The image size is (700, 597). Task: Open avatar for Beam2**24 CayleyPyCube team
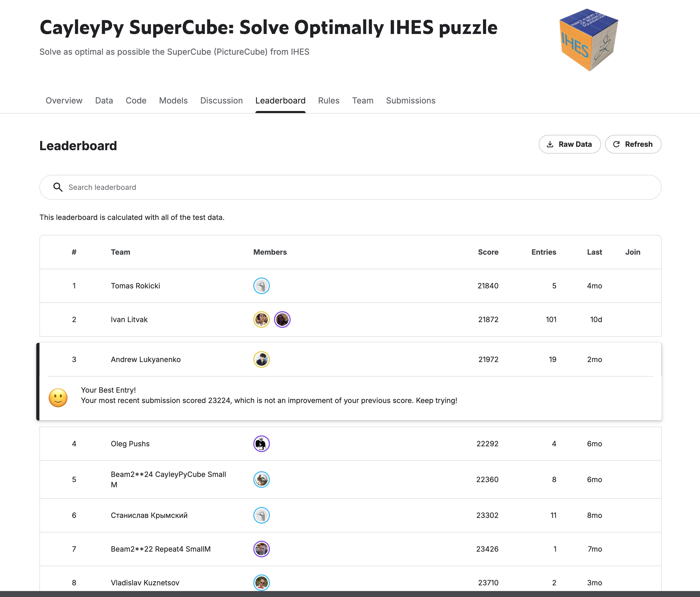point(262,480)
